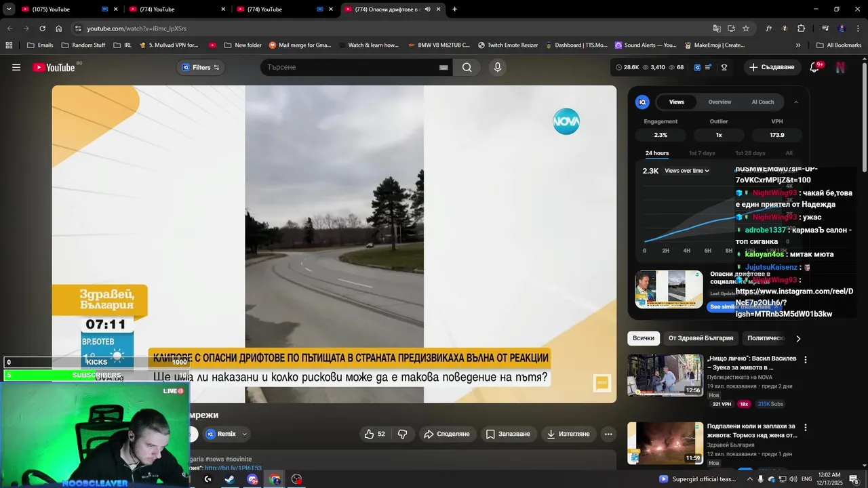Viewport: 868px width, 488px height.
Task: Click the vidIQ round logo in side panel
Action: [x=642, y=102]
